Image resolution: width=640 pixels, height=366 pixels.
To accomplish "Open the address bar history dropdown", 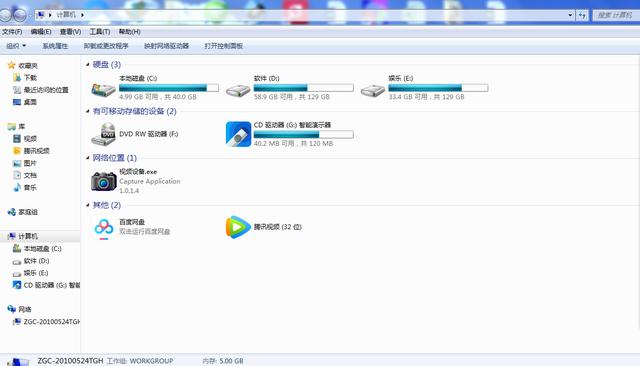I will click(570, 15).
